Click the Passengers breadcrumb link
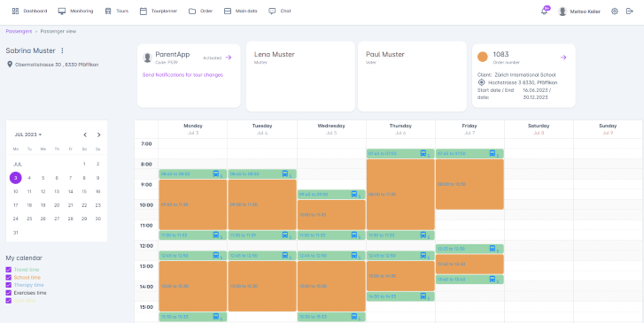 [x=19, y=31]
